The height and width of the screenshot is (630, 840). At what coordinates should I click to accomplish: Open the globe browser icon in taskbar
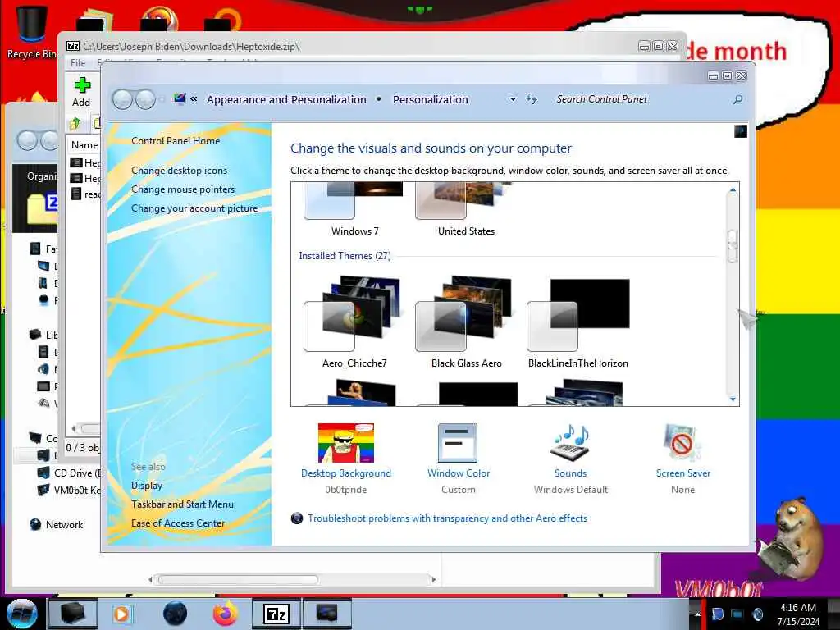(x=175, y=614)
